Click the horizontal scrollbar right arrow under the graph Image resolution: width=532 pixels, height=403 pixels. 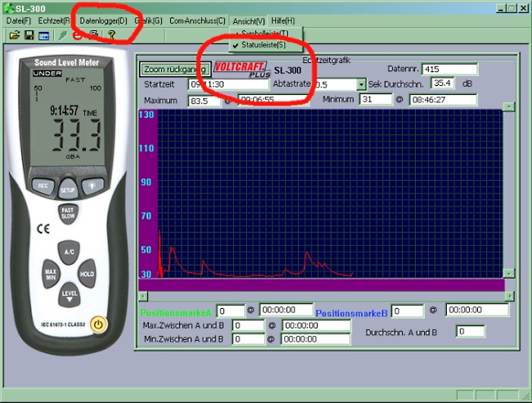(x=510, y=296)
